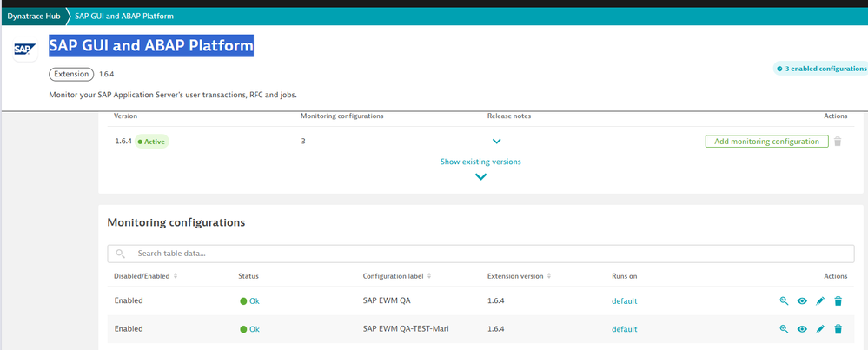Delete extension version 1.6.4 trash icon
The image size is (868, 350).
838,142
